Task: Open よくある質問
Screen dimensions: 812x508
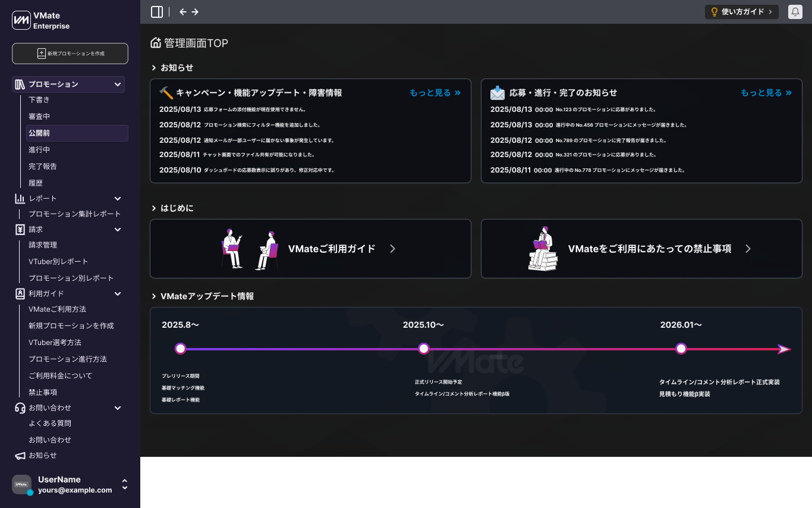Action: point(50,424)
